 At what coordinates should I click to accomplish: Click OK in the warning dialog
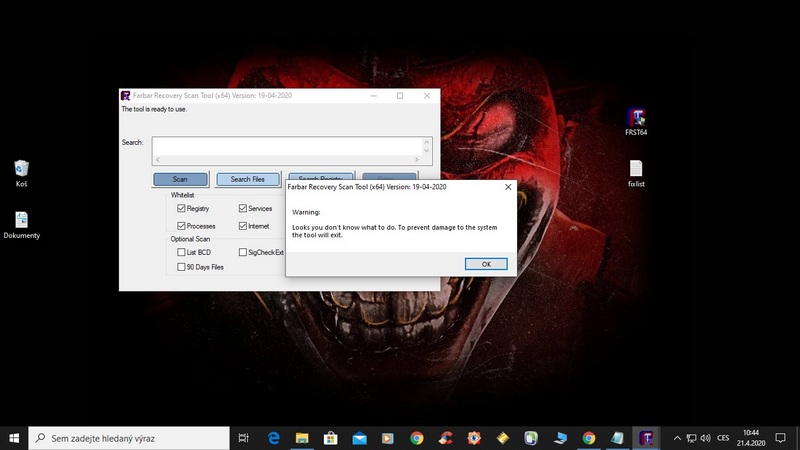(x=486, y=264)
